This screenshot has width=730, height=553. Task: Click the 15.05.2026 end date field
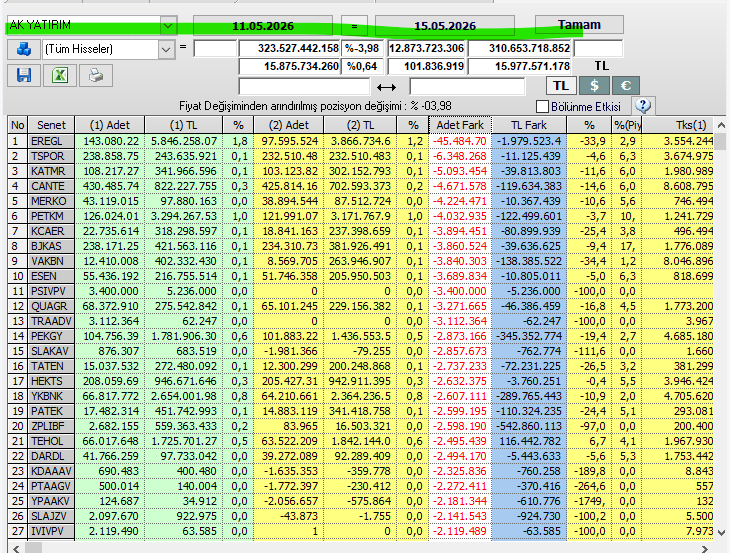click(445, 26)
